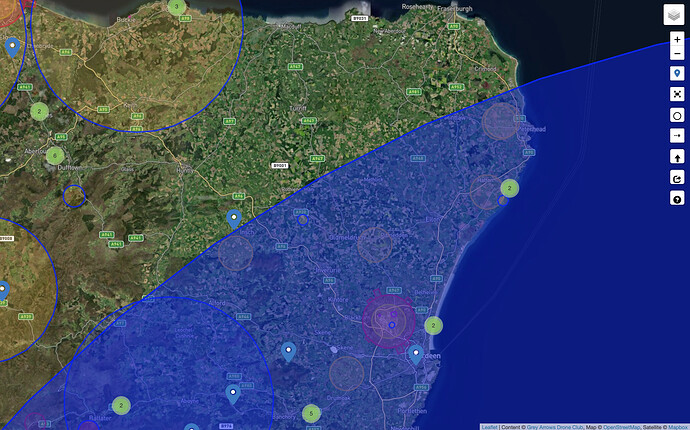
Task: Click the magenta Aberdeen airport restriction zone
Action: (x=389, y=321)
